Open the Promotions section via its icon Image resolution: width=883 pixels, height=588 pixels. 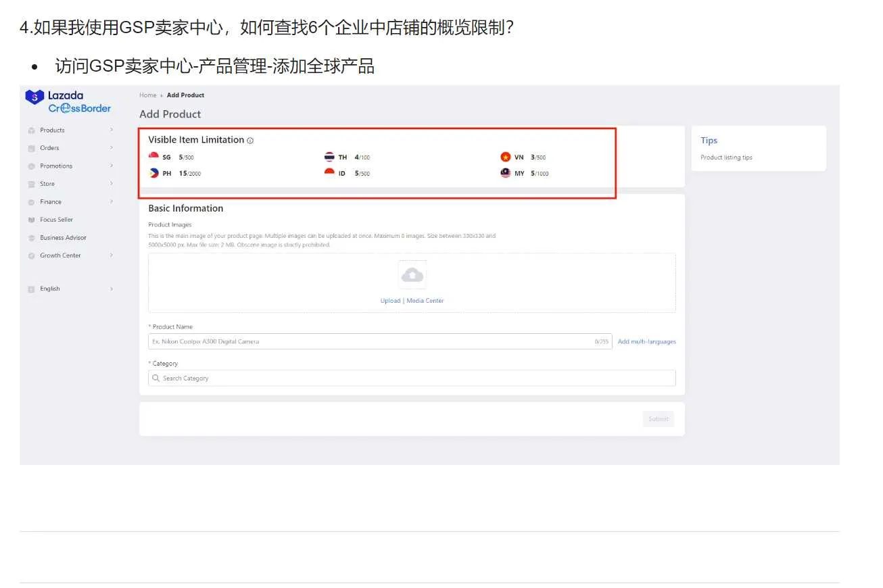(x=31, y=166)
